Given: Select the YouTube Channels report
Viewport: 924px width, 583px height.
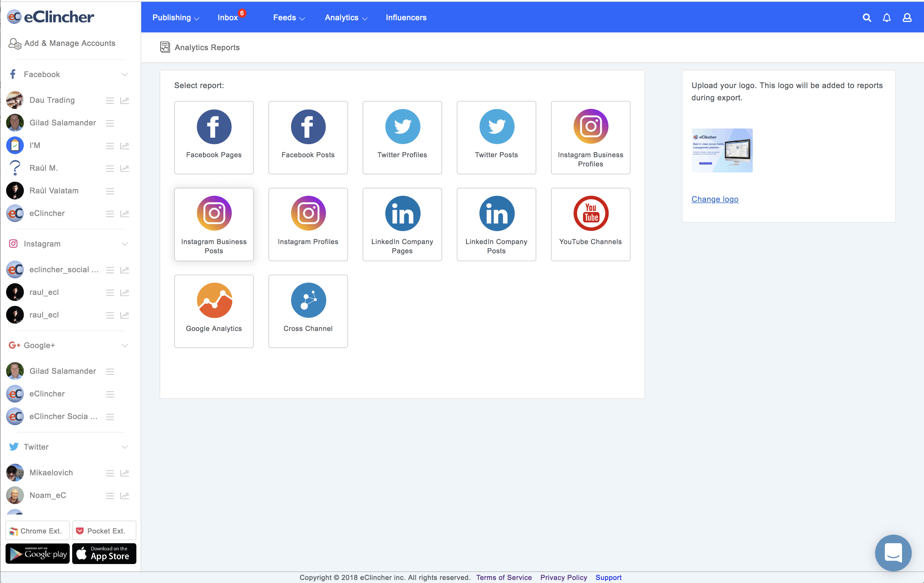Looking at the screenshot, I should [x=590, y=225].
